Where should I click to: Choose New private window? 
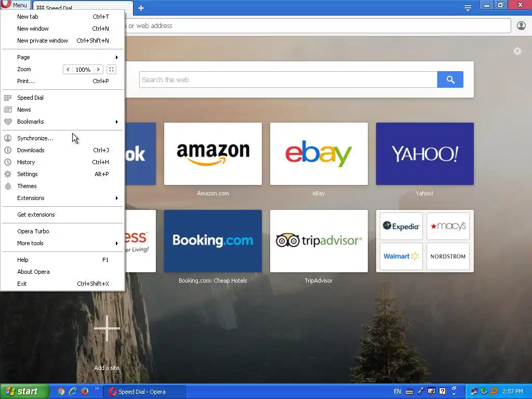63,41
